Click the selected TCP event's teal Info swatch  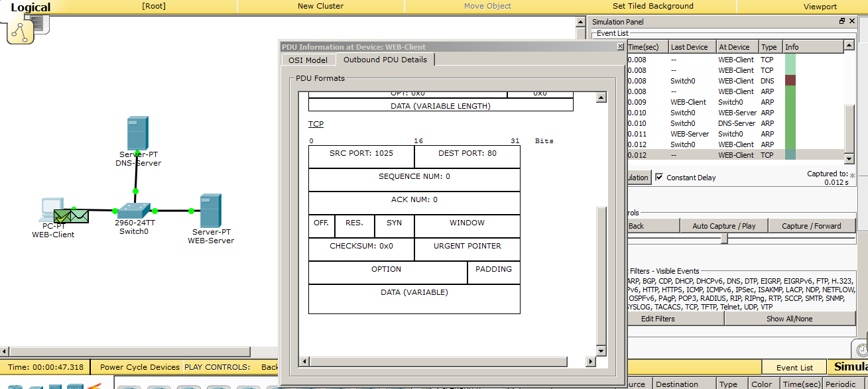(790, 155)
